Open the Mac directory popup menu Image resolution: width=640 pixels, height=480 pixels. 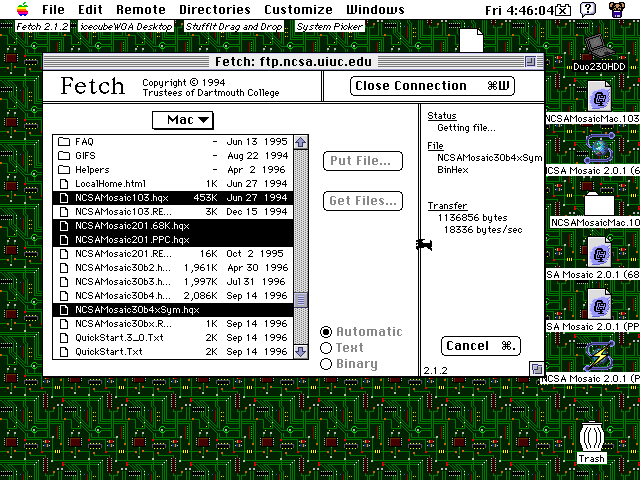[x=182, y=120]
